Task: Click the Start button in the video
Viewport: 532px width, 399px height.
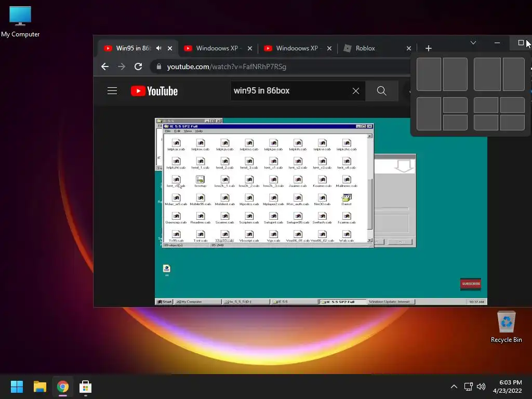Action: (x=164, y=302)
